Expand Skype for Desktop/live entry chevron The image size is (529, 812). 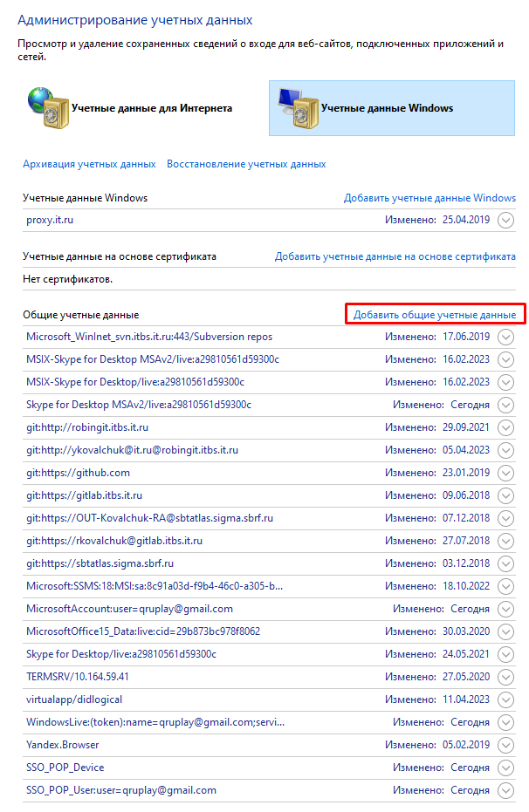(x=505, y=654)
